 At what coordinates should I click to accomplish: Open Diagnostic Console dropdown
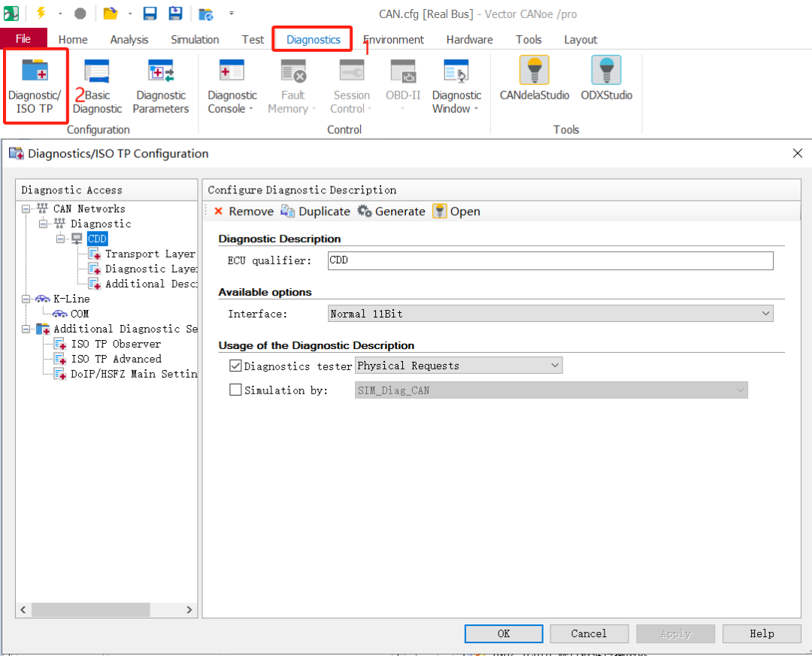point(232,102)
